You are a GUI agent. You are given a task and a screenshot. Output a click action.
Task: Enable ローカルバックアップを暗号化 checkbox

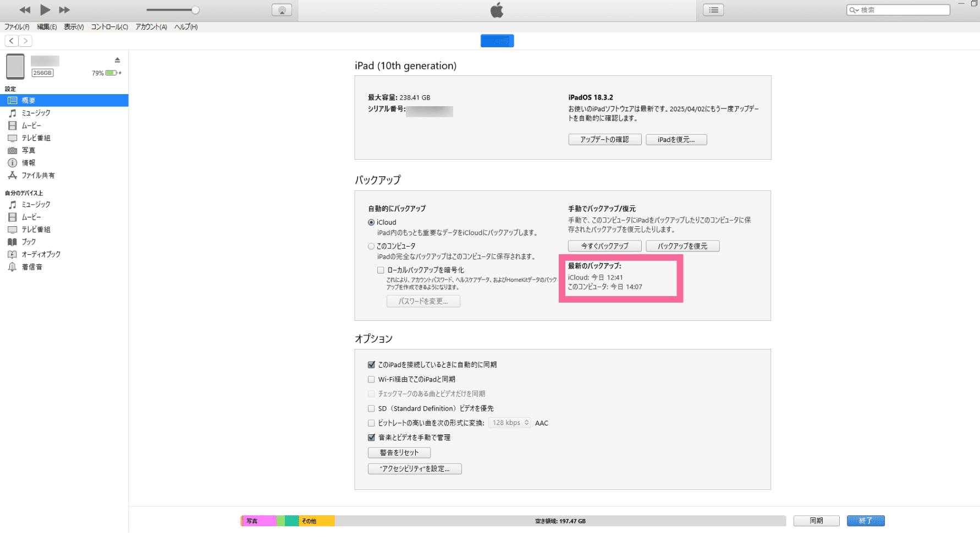pos(381,270)
